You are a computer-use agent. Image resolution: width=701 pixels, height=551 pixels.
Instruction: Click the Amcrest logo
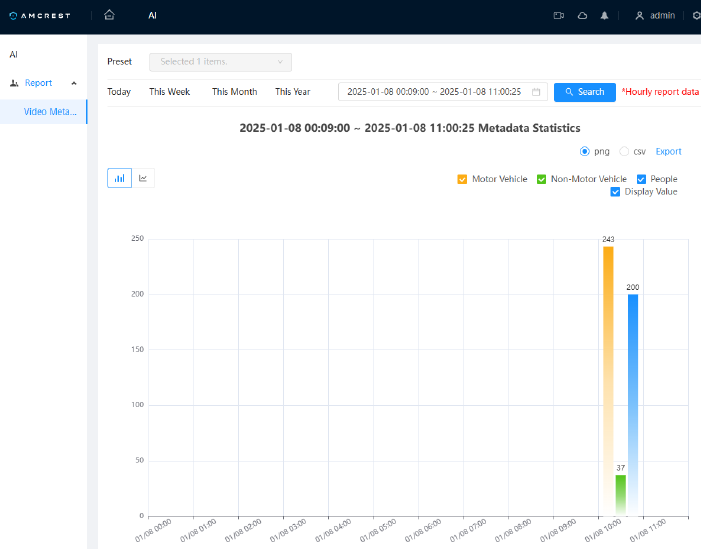(x=40, y=16)
